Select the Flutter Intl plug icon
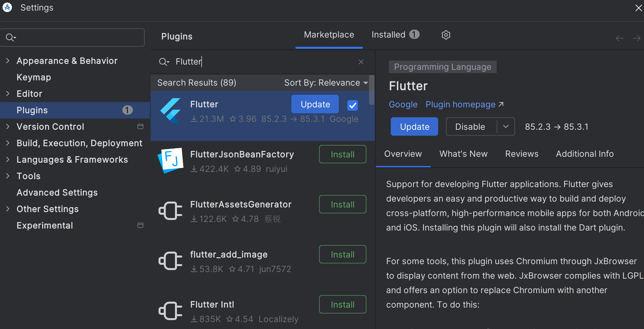This screenshot has height=329, width=644. tap(170, 311)
